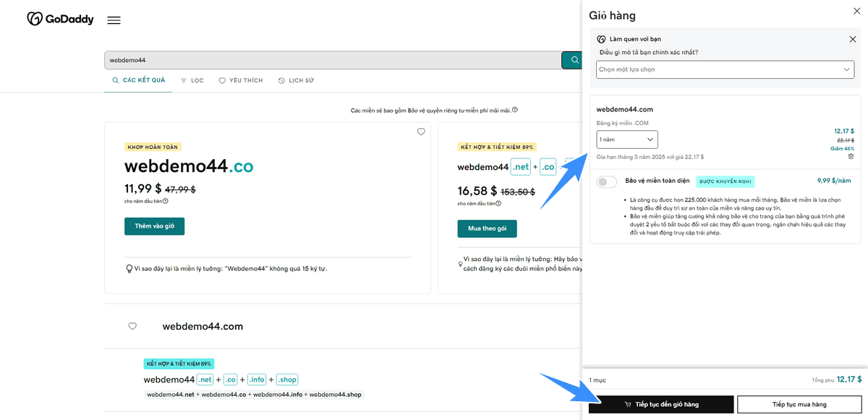Open the 'Chọn một lựa chọn' dropdown

726,69
